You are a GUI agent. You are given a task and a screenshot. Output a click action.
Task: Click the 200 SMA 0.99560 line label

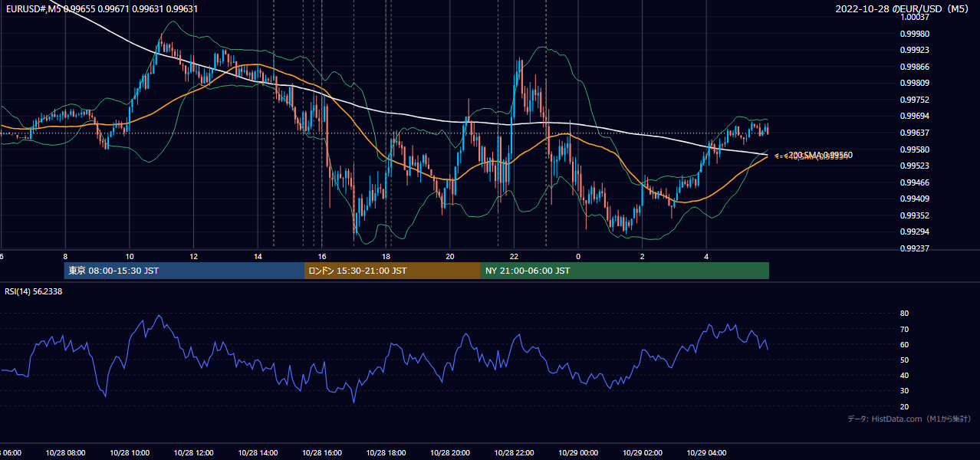(x=817, y=155)
